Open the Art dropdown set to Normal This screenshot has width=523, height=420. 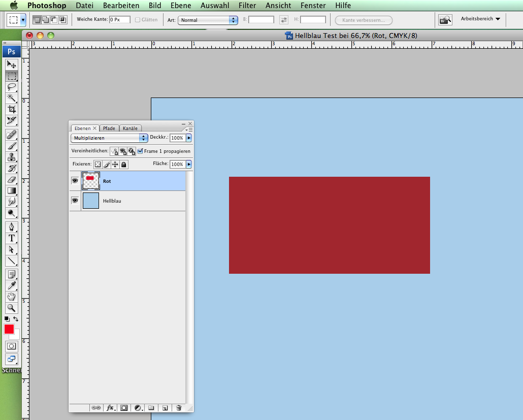point(208,20)
